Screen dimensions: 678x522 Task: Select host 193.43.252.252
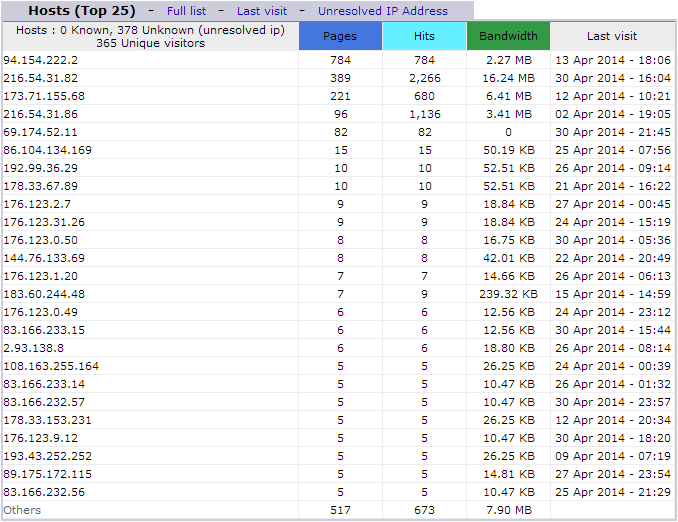pos(48,457)
